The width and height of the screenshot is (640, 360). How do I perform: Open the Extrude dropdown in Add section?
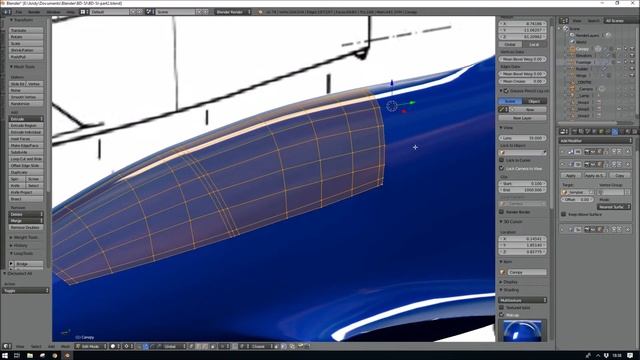click(26, 119)
